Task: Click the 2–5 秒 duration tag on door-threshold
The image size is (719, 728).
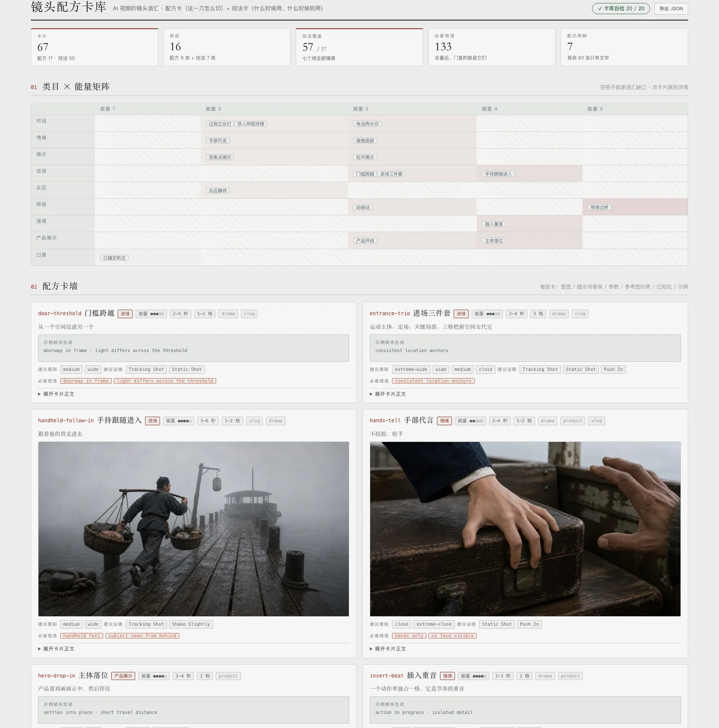Action: [x=180, y=314]
